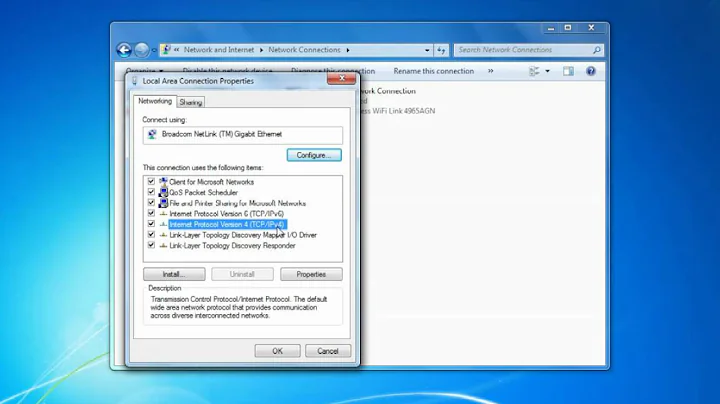720x404 pixels.
Task: Click the Discovery Responder protocol icon
Action: click(163, 246)
